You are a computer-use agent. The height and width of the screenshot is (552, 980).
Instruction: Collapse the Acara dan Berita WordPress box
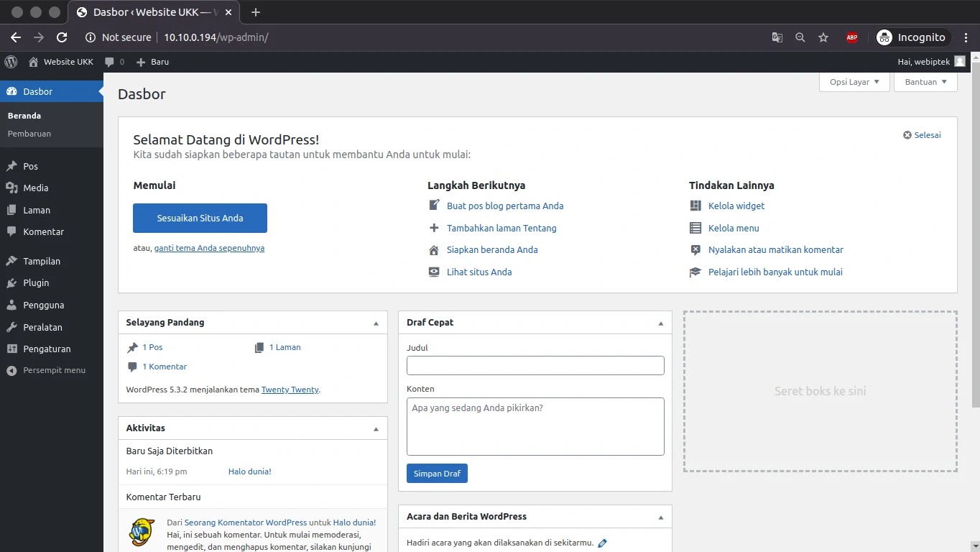coord(661,517)
